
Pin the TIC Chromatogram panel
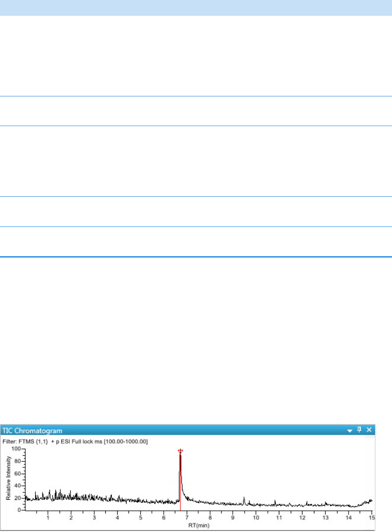pos(359,430)
